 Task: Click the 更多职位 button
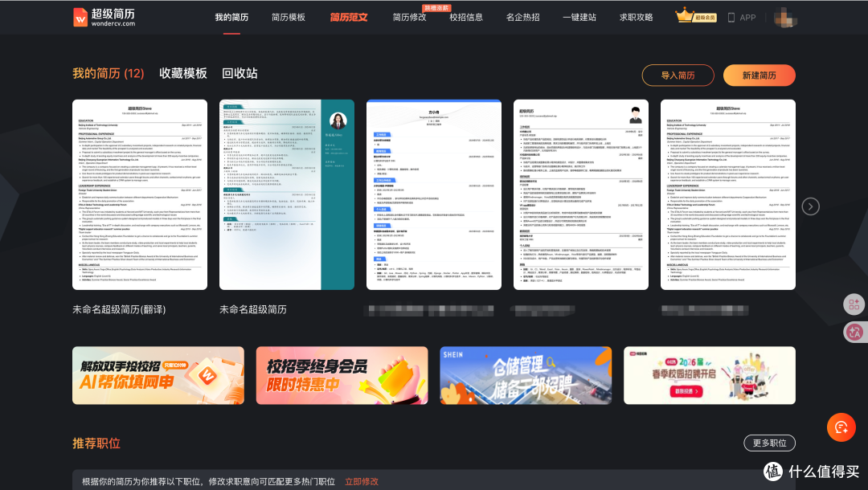point(769,443)
